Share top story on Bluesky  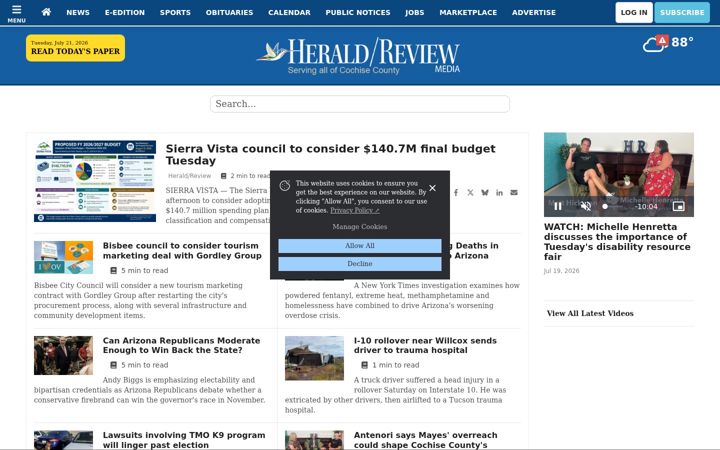[484, 193]
